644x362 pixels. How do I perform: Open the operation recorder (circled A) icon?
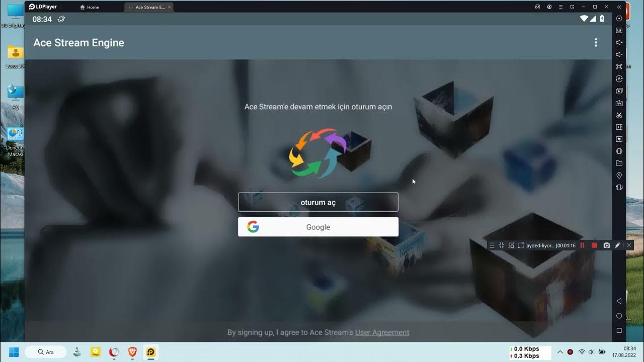click(619, 79)
